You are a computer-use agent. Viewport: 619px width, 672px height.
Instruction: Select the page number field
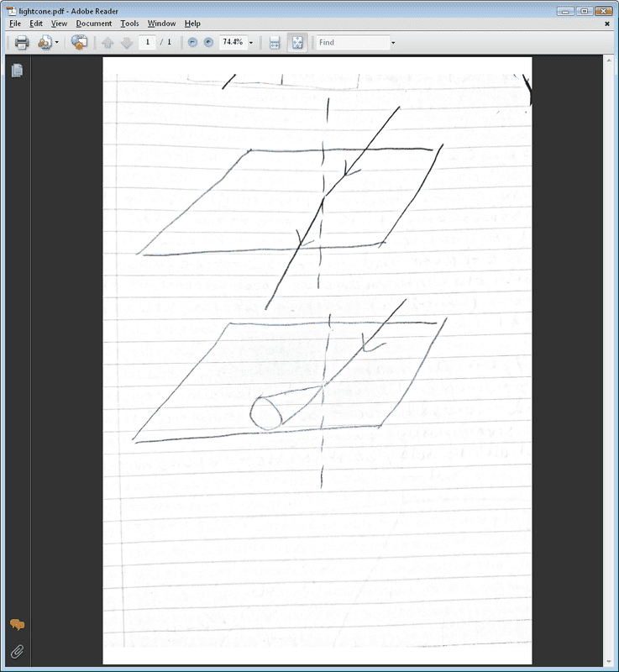[147, 42]
